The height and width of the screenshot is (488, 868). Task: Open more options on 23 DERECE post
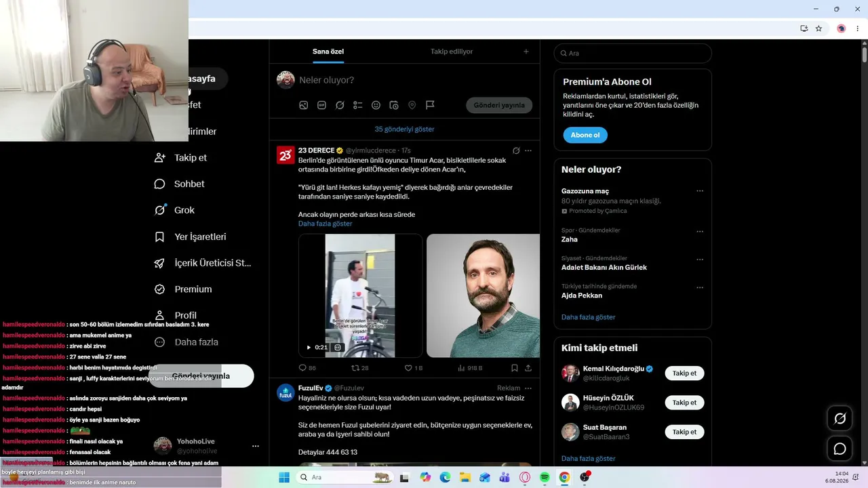tap(528, 150)
